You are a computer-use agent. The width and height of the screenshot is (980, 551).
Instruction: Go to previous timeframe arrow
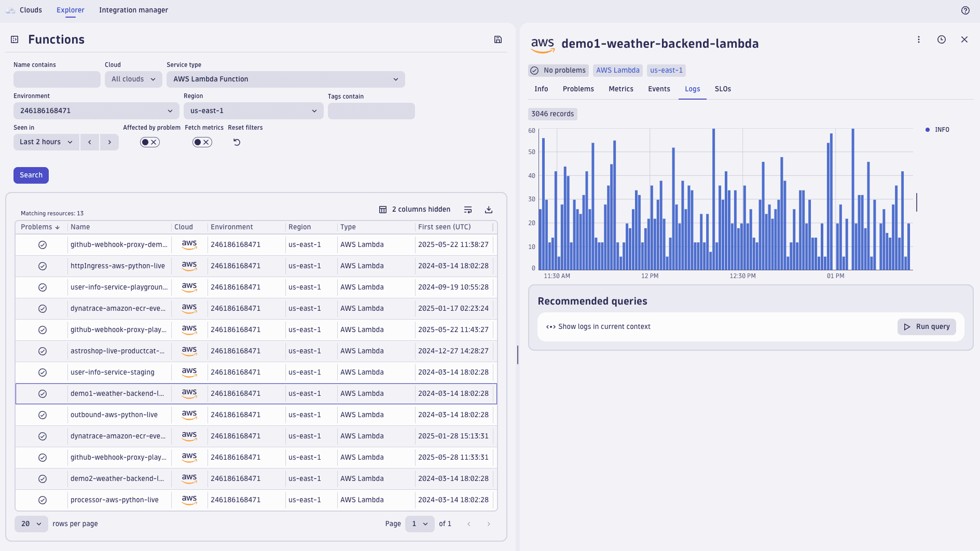(89, 142)
